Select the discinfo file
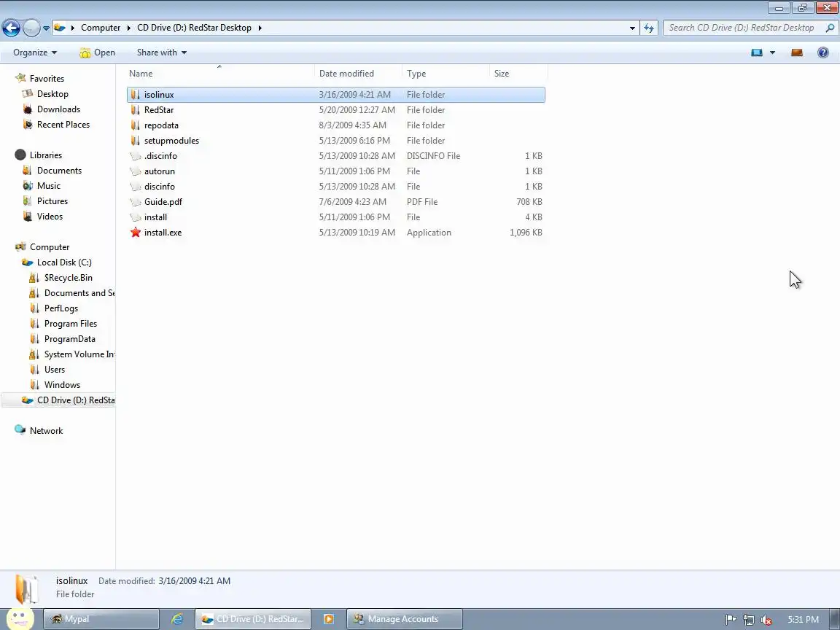This screenshot has width=840, height=630. 336,187
